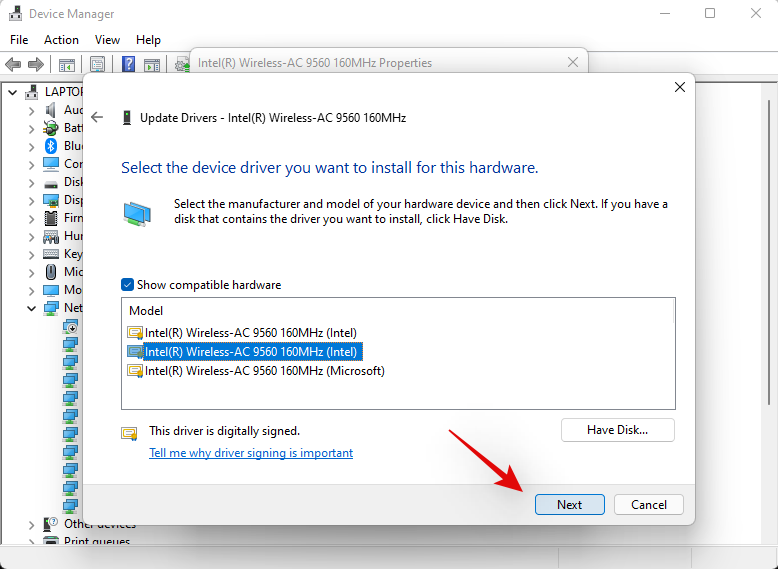778x569 pixels.
Task: Expand the Computer category chevron
Action: click(31, 164)
